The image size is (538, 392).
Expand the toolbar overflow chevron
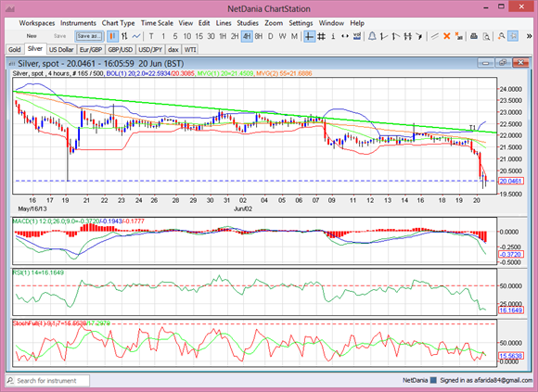(529, 36)
